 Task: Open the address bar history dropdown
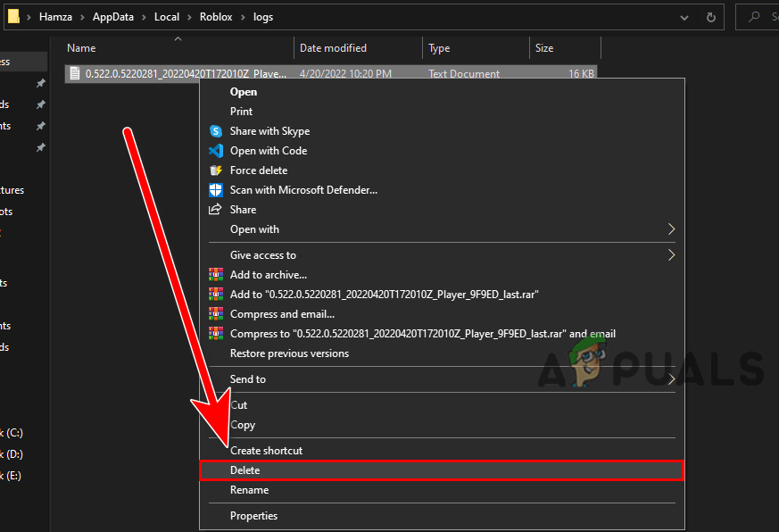[x=684, y=17]
